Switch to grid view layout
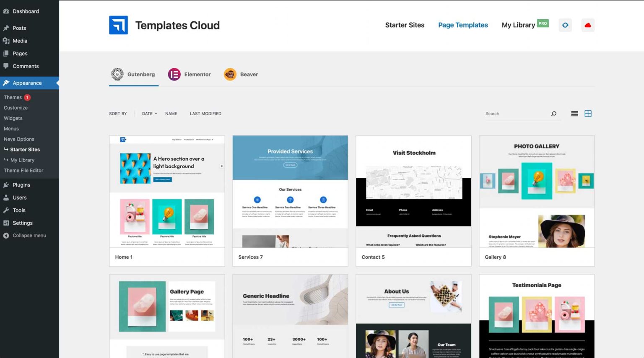Screen dimensions: 644x358 [x=588, y=113]
